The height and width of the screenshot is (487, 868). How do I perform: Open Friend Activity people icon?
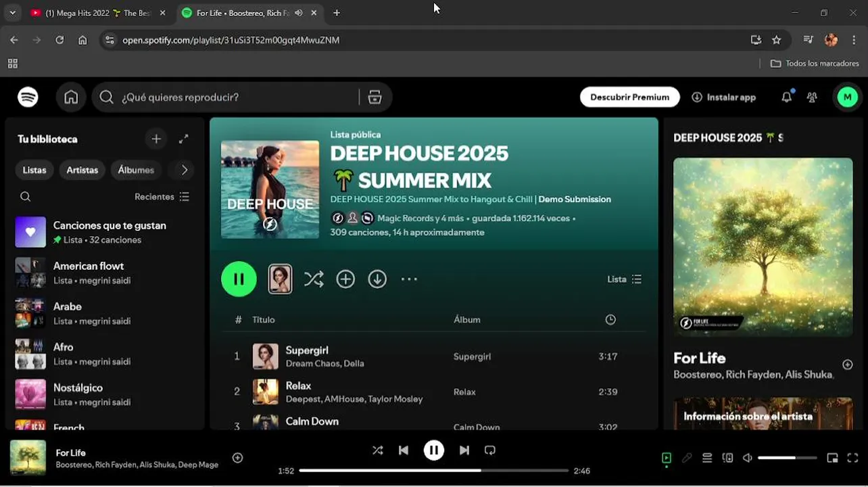click(812, 97)
